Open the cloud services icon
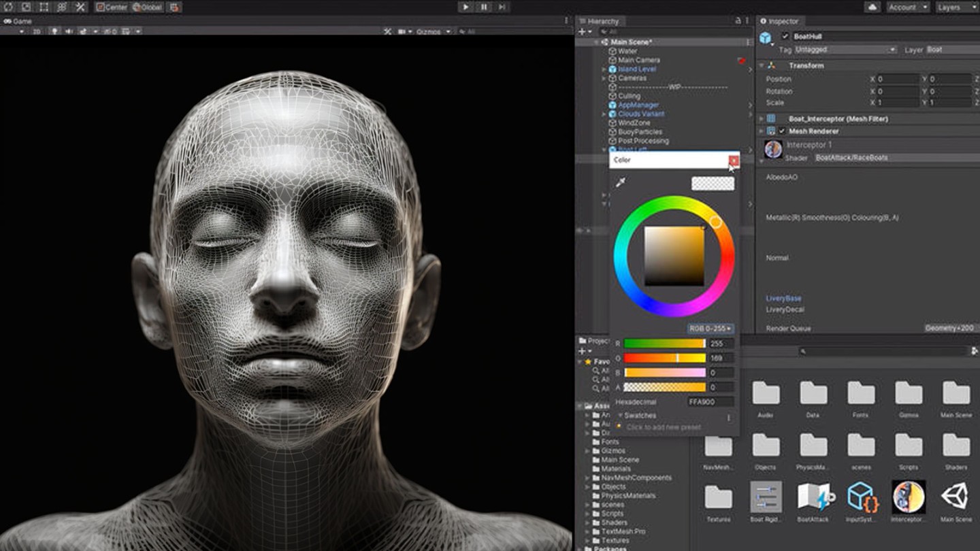This screenshot has width=980, height=551. (872, 7)
